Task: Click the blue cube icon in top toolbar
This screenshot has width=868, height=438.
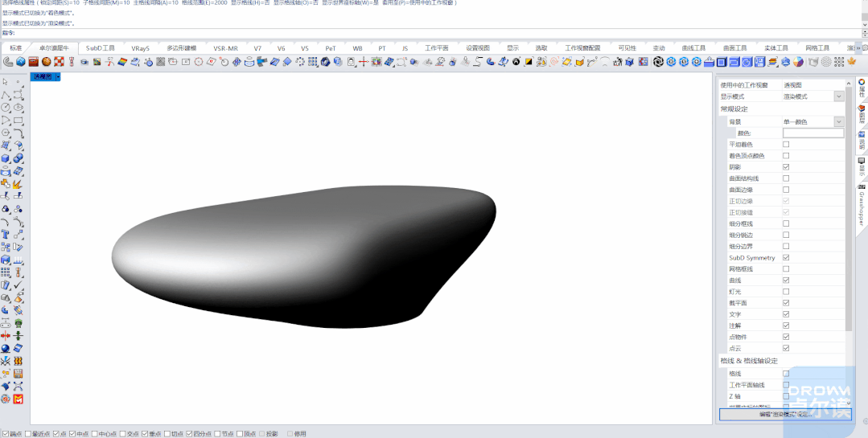Action: coord(20,62)
